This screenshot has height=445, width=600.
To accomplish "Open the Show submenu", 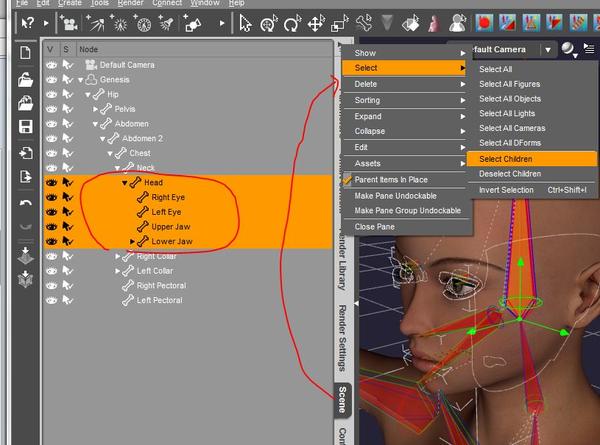I will click(405, 53).
